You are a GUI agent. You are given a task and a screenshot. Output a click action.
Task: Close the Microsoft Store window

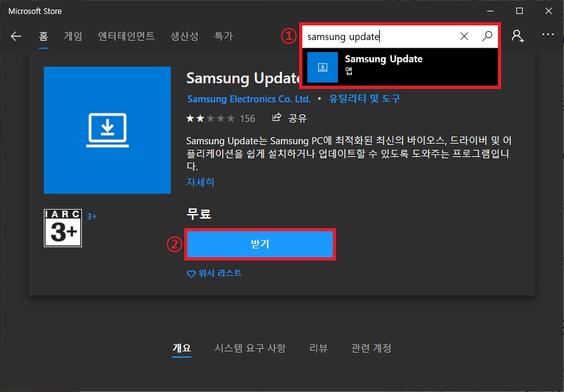coord(549,11)
